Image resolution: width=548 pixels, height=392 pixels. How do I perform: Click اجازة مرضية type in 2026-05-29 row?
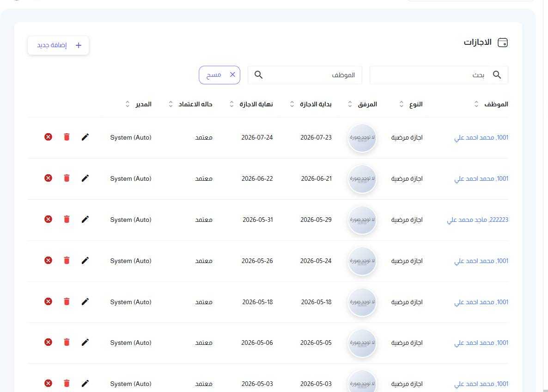pos(407,220)
